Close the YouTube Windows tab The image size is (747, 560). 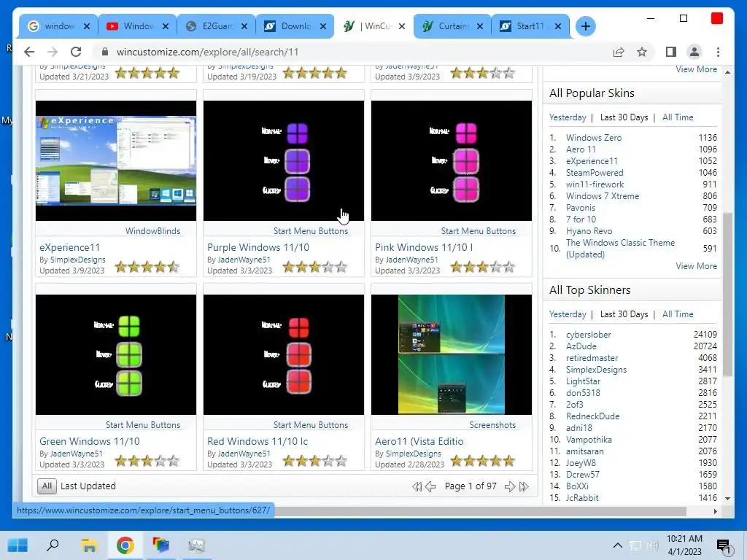pos(166,26)
